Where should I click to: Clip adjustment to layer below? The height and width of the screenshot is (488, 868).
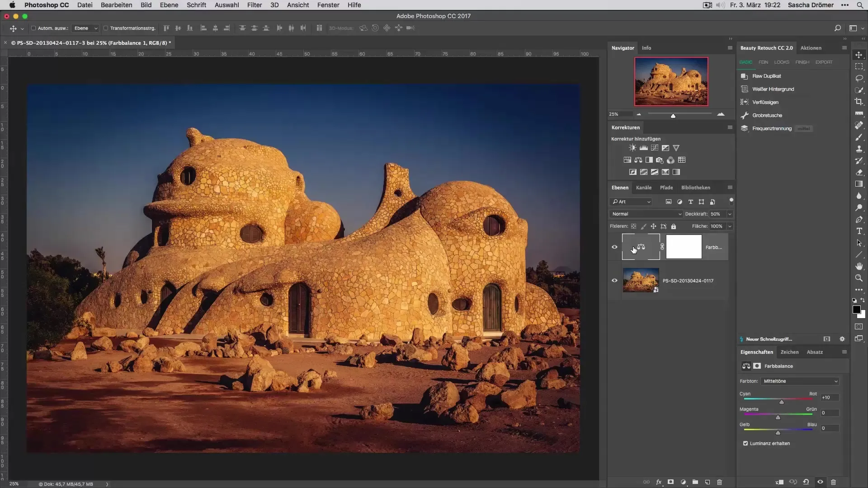pyautogui.click(x=779, y=482)
